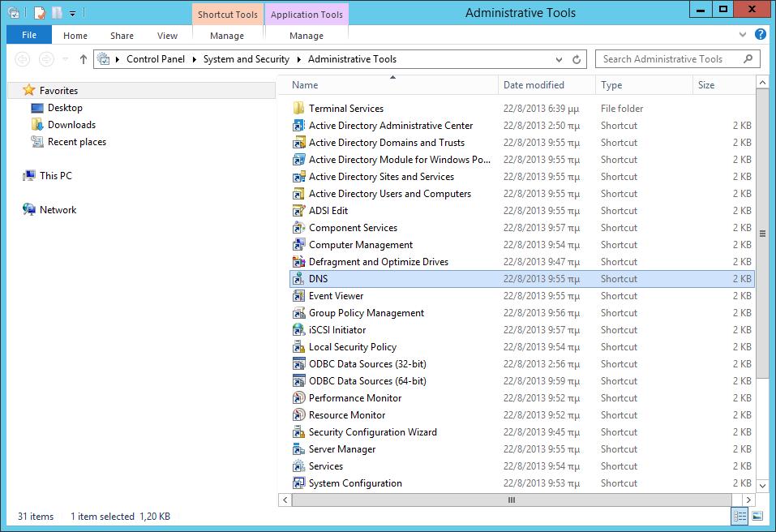Open Customize Quick Access Toolbar dropdown
Viewport: 776px width, 532px height.
pyautogui.click(x=72, y=14)
